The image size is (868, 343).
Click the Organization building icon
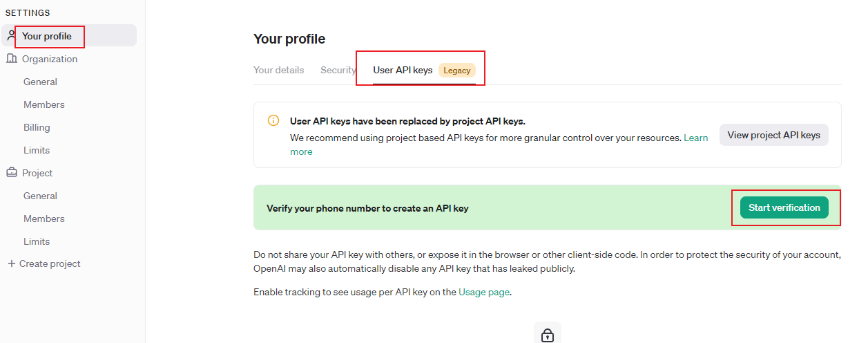(12, 59)
